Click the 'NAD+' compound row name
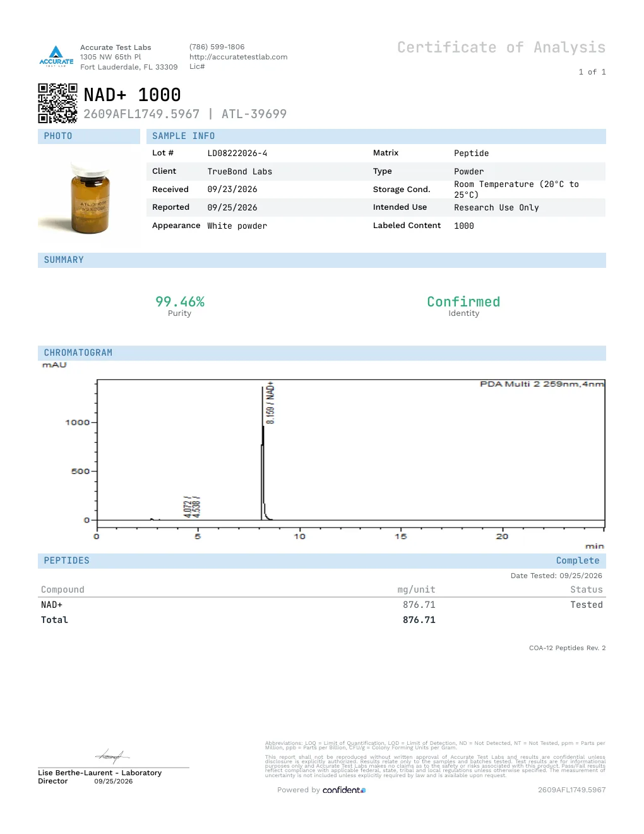 [x=52, y=605]
